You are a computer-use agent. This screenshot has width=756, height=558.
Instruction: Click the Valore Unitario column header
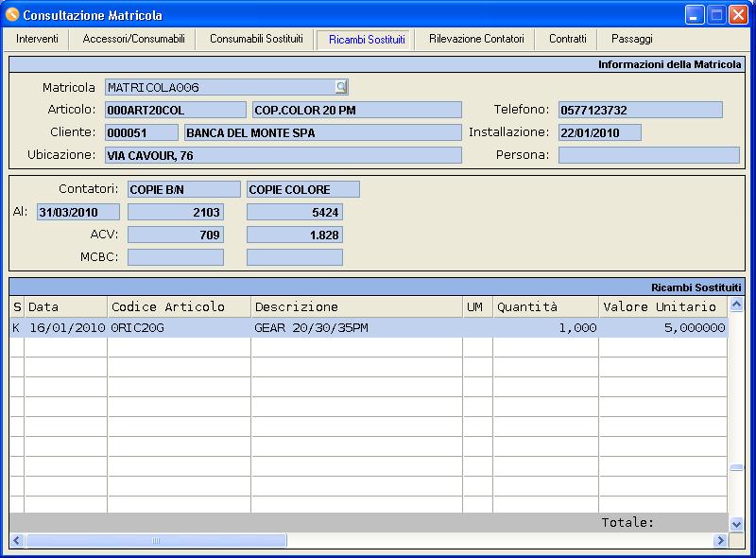click(663, 306)
